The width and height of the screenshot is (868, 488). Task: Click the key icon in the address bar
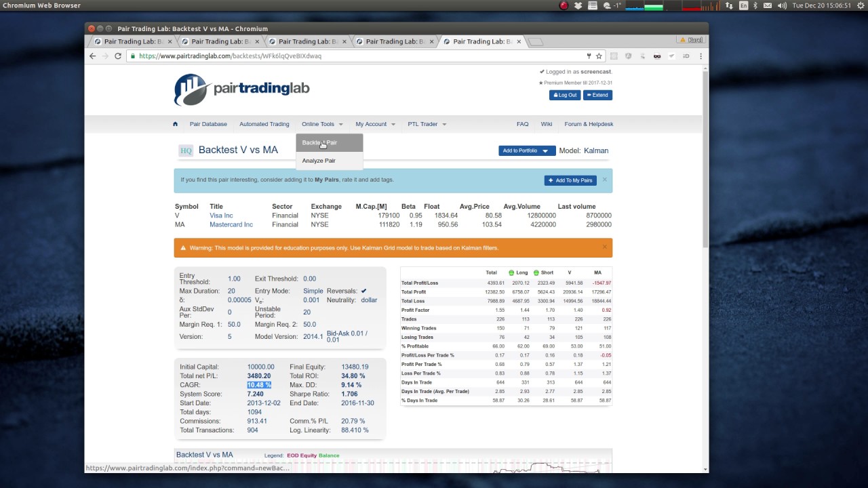coord(589,56)
